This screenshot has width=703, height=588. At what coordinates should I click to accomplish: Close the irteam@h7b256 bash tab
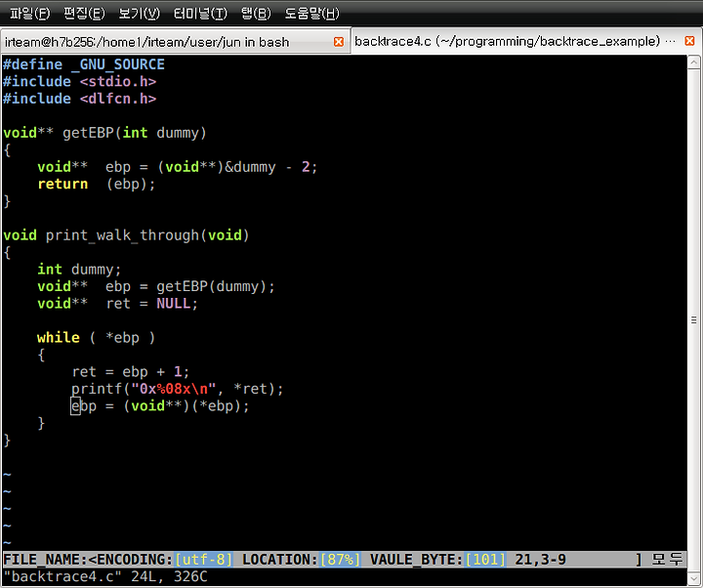tap(339, 42)
